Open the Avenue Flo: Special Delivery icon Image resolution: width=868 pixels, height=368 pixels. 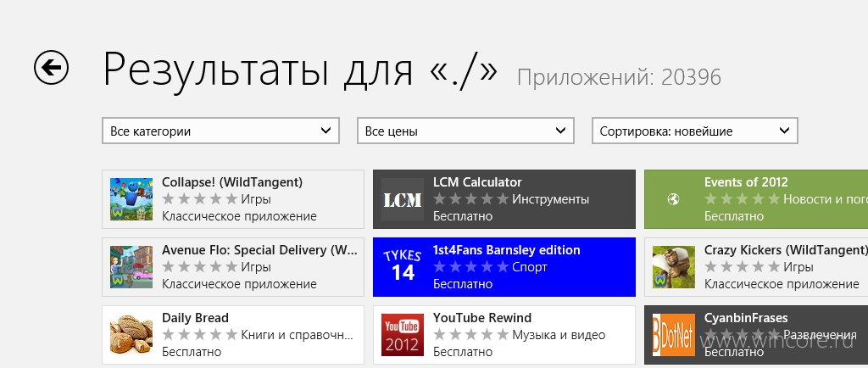(x=131, y=267)
